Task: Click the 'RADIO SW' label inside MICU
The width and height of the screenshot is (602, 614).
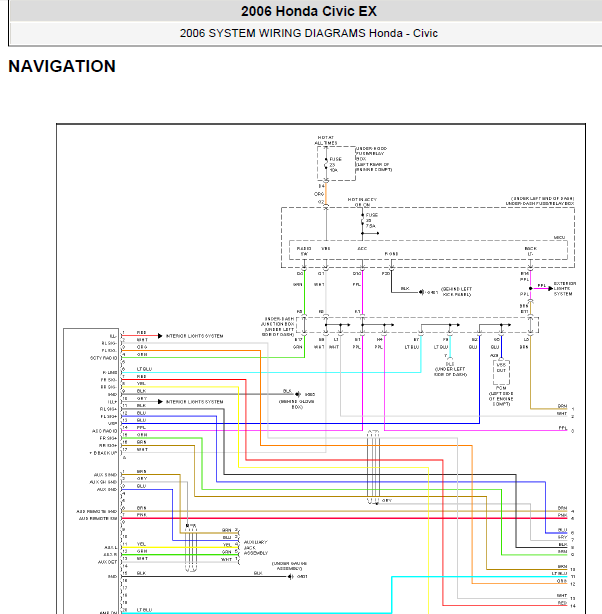Action: [304, 251]
